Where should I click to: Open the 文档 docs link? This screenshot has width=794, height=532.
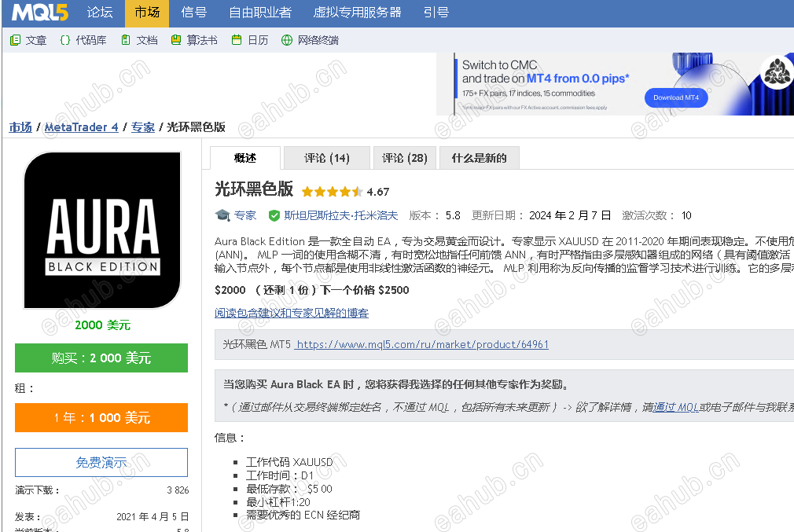coord(147,40)
